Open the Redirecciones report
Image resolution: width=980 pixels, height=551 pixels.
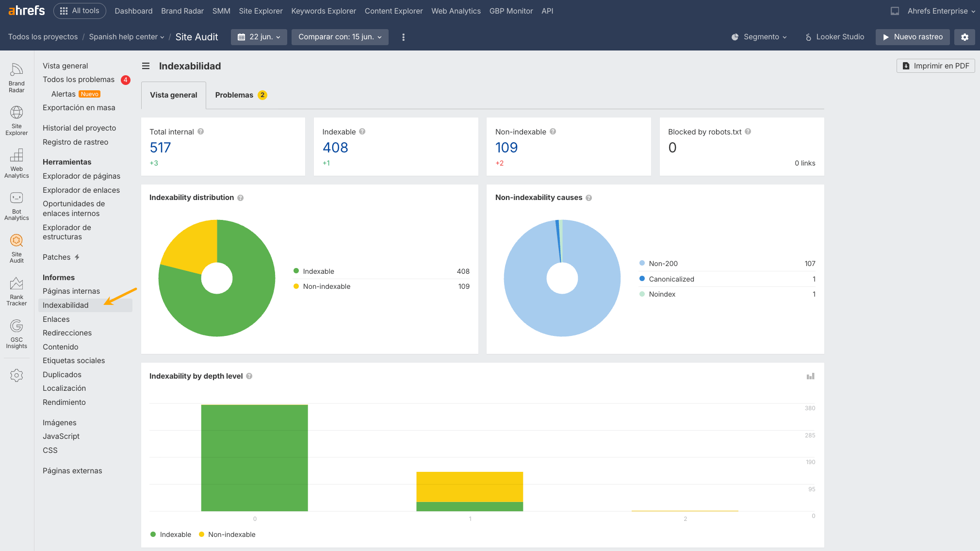click(x=67, y=333)
